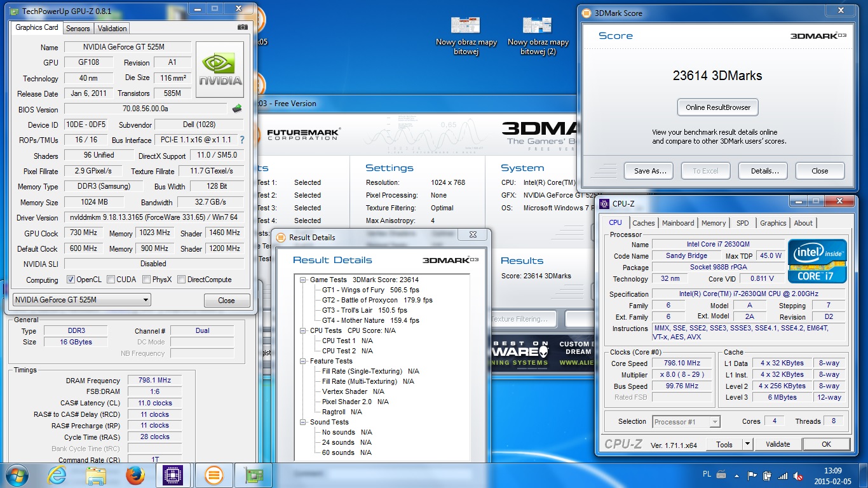This screenshot has width=868, height=488.
Task: Click the Intel Core i7 logo in CPU-Z
Action: [817, 261]
